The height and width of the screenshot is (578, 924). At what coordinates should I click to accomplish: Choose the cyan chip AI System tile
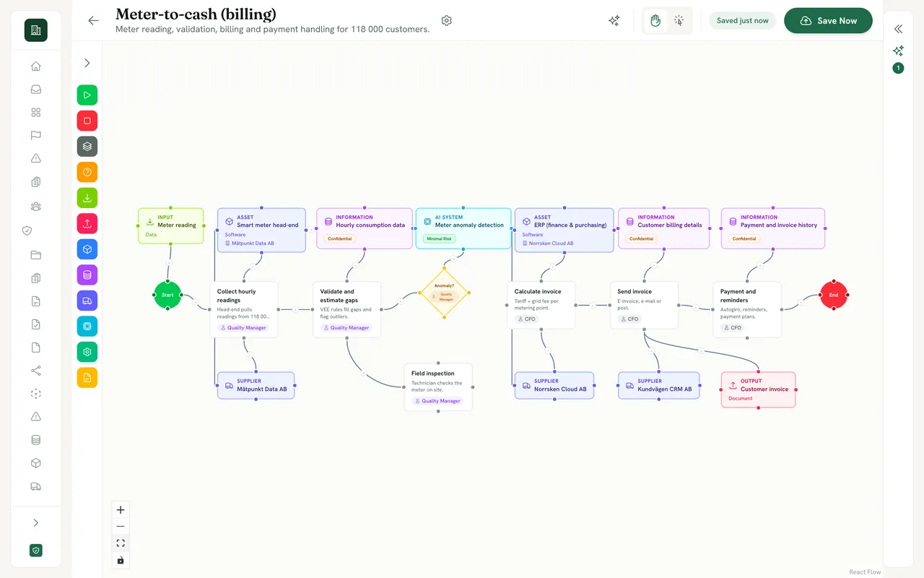click(x=87, y=326)
